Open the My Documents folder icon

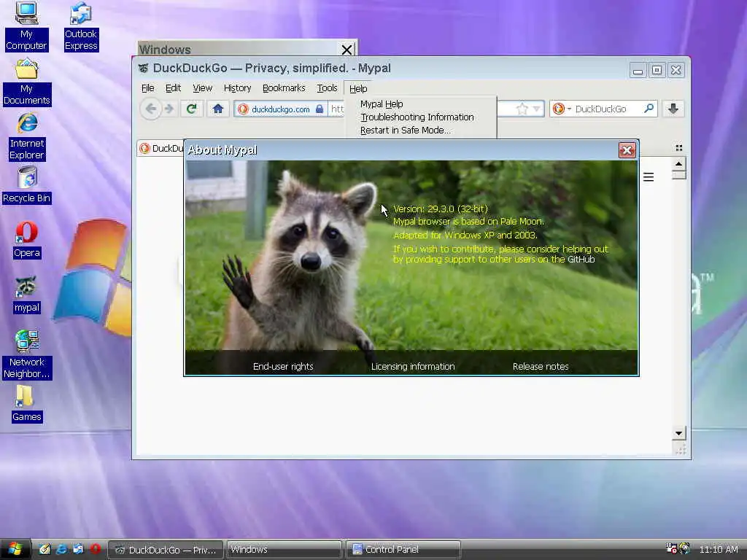pyautogui.click(x=27, y=82)
